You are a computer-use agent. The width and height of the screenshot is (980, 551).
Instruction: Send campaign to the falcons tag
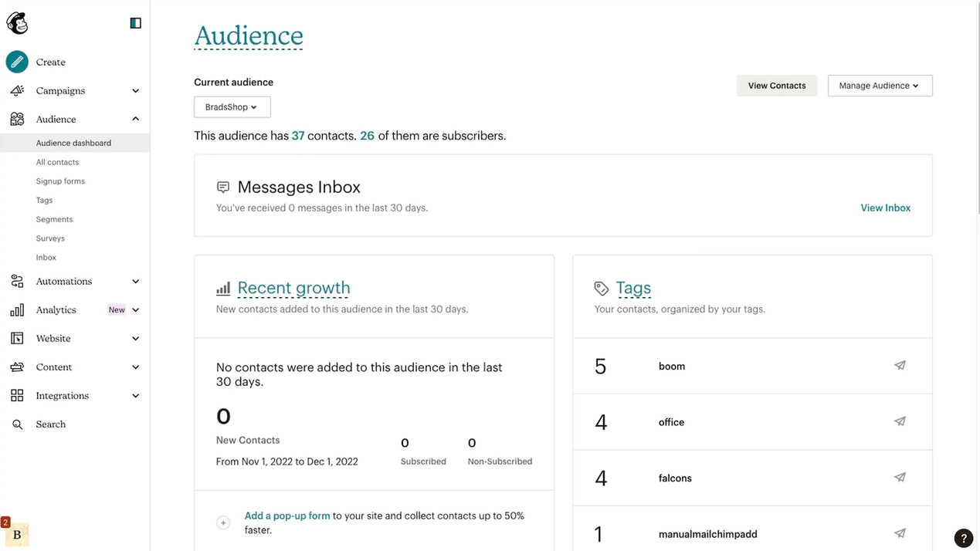click(x=900, y=478)
